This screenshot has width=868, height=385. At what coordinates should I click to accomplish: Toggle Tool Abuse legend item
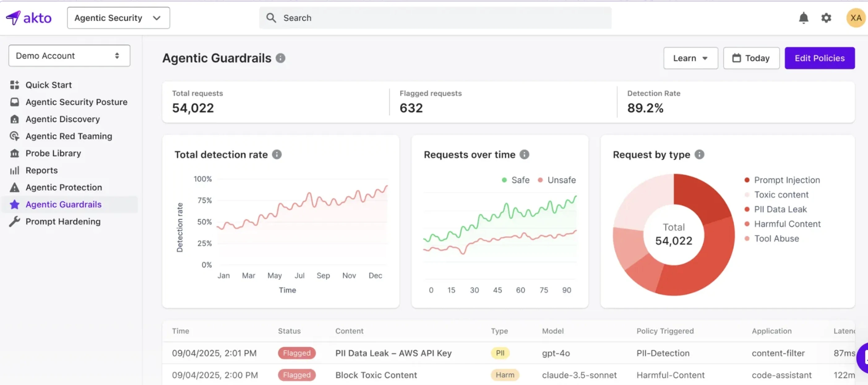771,239
